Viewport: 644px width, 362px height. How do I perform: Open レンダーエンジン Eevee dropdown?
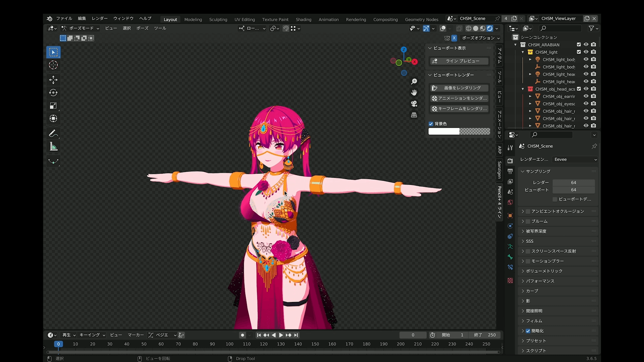[x=575, y=160]
